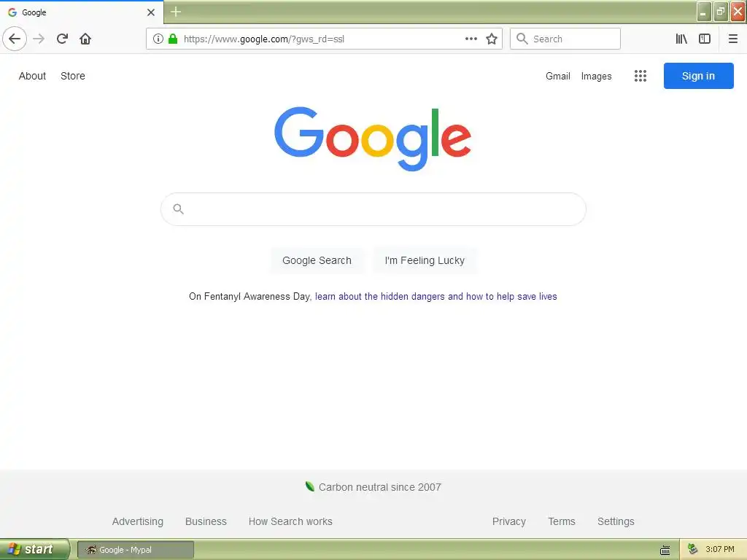Select the Google browser tab
The image size is (747, 560).
[x=82, y=12]
